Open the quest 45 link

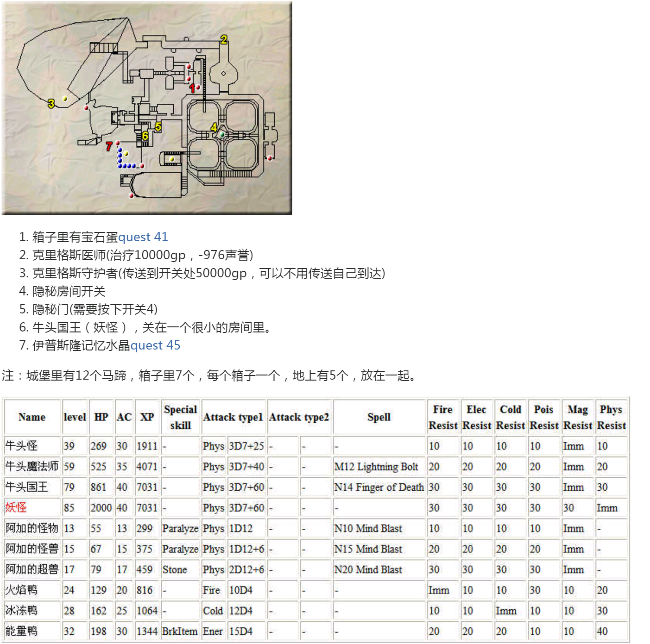pos(155,345)
